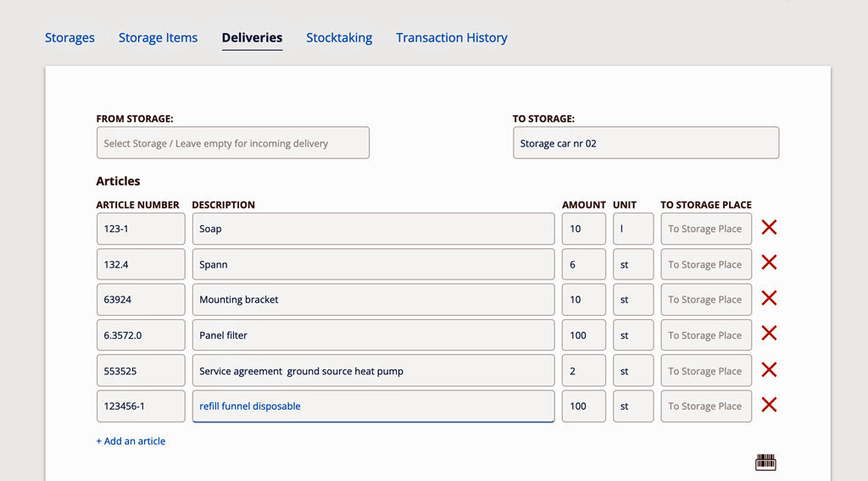Remove the Mounting bracket row

coord(769,298)
